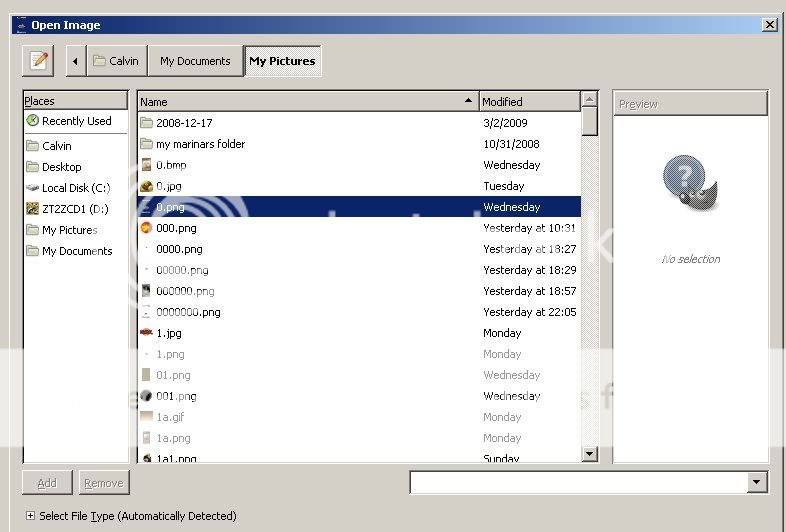
Task: Select the 0.bmp file
Action: pyautogui.click(x=171, y=165)
